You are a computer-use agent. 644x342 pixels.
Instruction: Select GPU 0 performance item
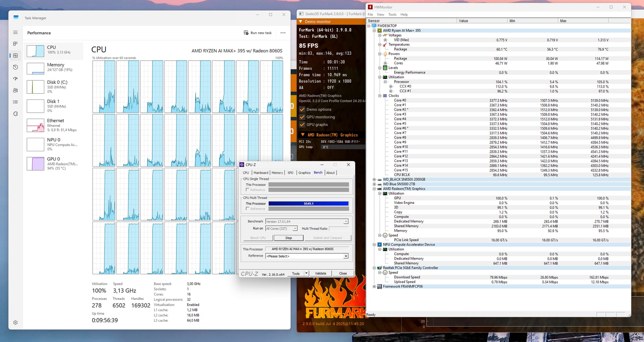pos(54,163)
